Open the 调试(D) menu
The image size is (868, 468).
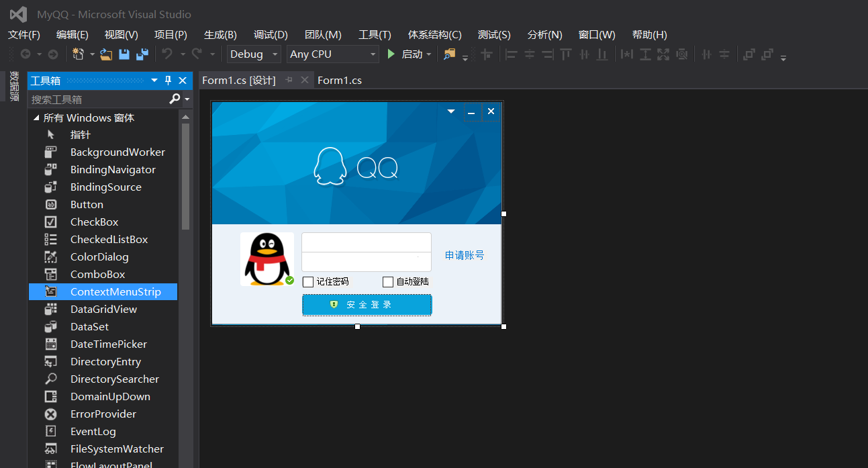(x=271, y=35)
